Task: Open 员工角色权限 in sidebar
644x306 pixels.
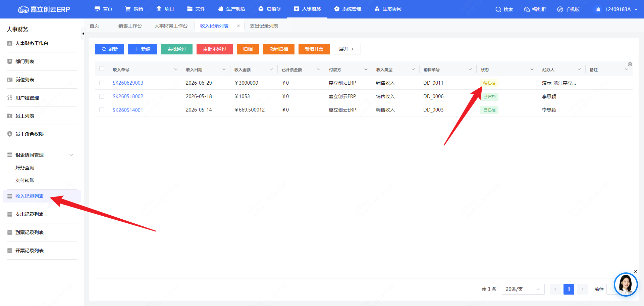Action: tap(30, 134)
